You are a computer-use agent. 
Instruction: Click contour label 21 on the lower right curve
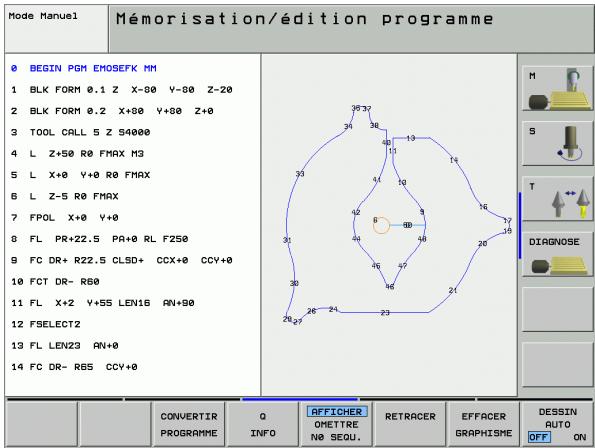pos(453,290)
